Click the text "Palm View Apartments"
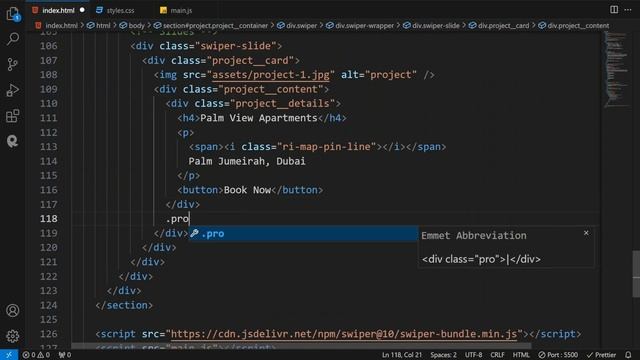This screenshot has height=360, width=640. [258, 118]
